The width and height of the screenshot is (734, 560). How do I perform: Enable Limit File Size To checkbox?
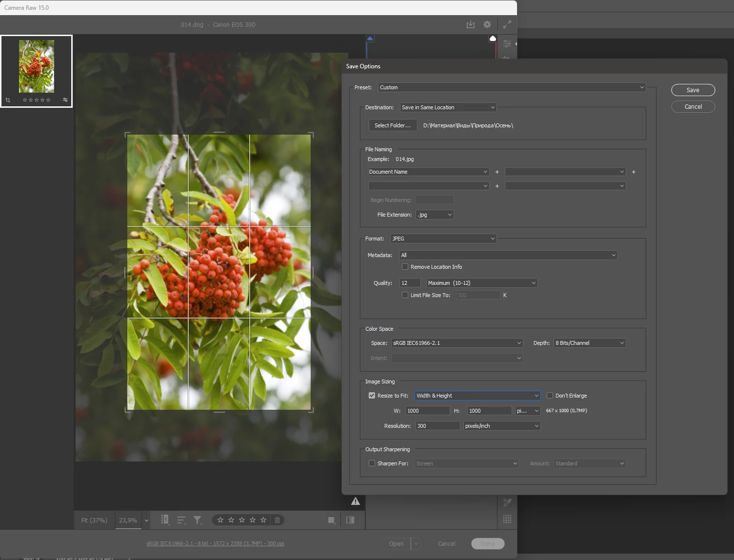tap(405, 295)
